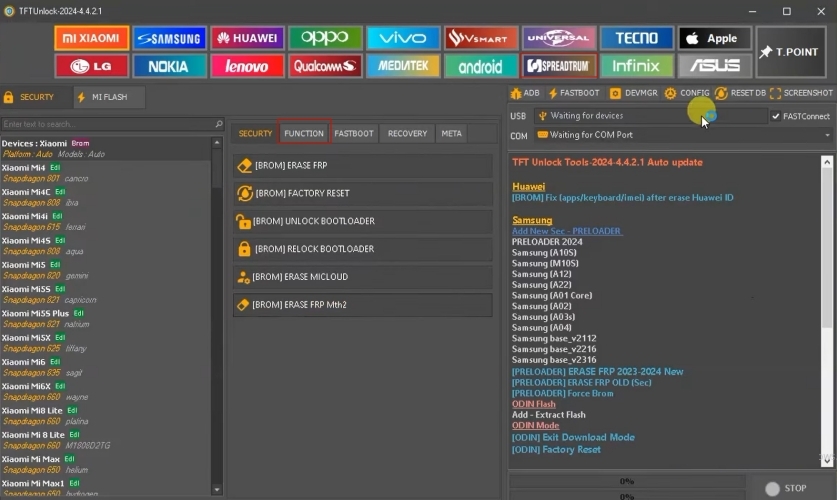Open the RECOVERY tab

[407, 133]
